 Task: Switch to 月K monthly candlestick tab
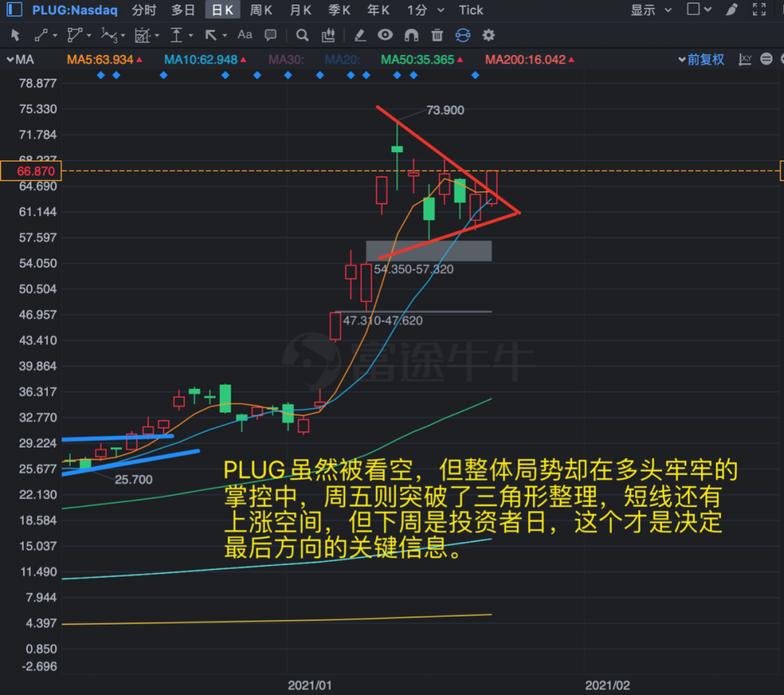pos(300,10)
